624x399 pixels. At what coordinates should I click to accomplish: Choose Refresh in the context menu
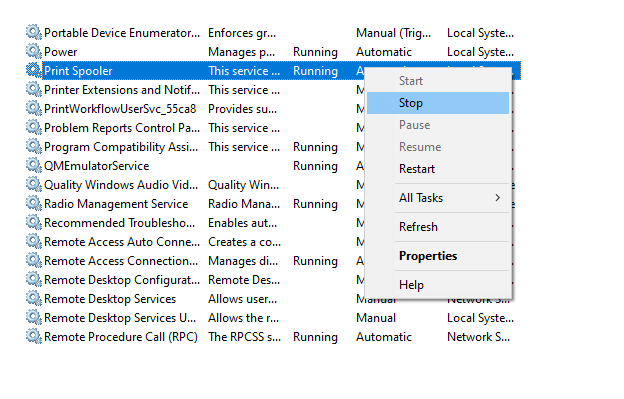point(438,227)
